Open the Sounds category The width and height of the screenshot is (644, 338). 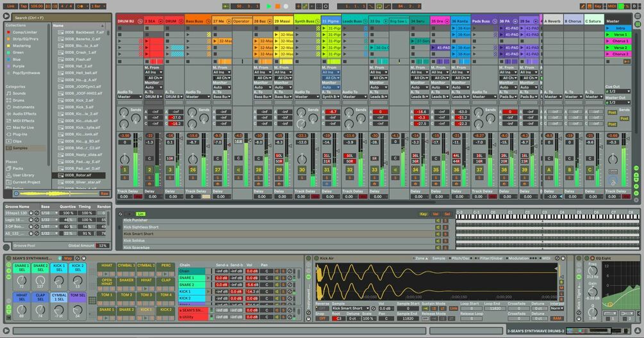pos(19,93)
